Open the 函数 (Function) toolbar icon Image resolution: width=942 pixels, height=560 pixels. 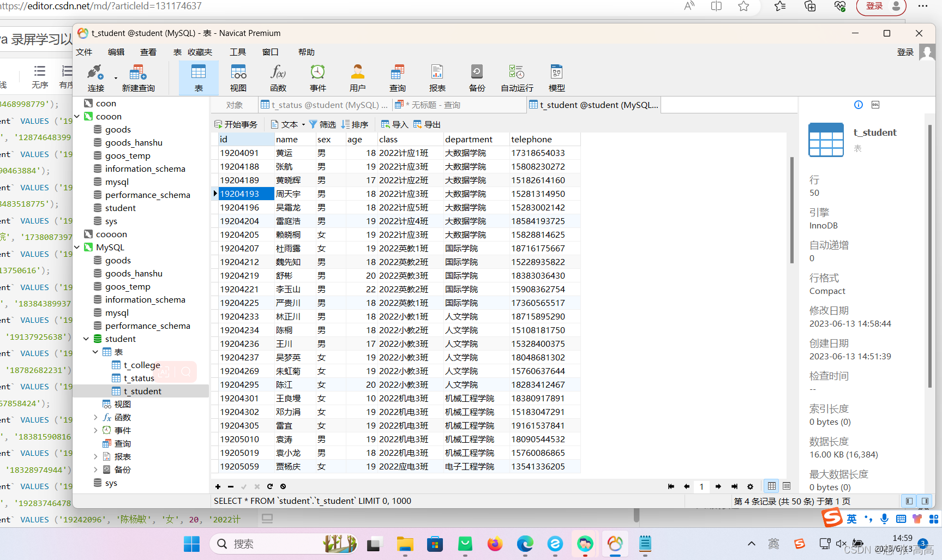pyautogui.click(x=278, y=78)
